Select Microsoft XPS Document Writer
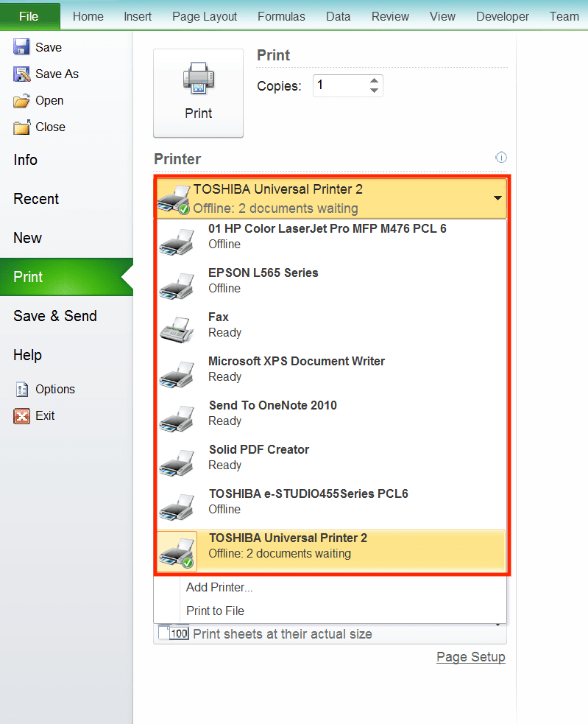588x724 pixels. pyautogui.click(x=331, y=374)
